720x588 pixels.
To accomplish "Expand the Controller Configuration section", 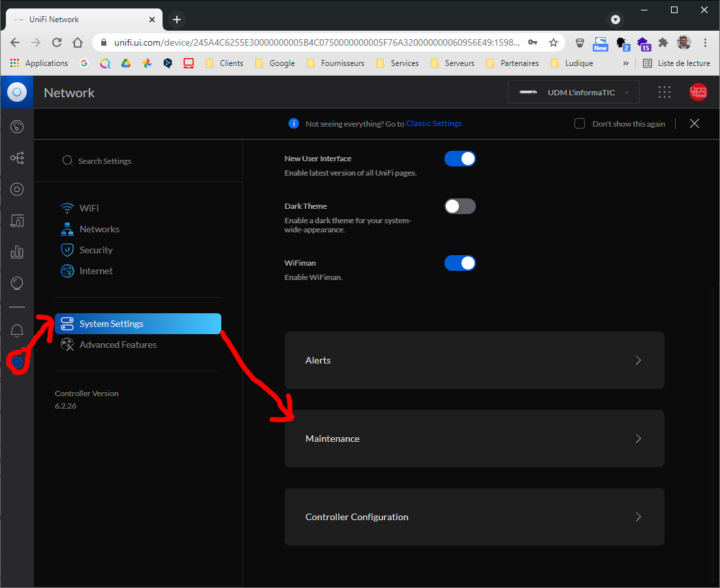I will pyautogui.click(x=474, y=517).
